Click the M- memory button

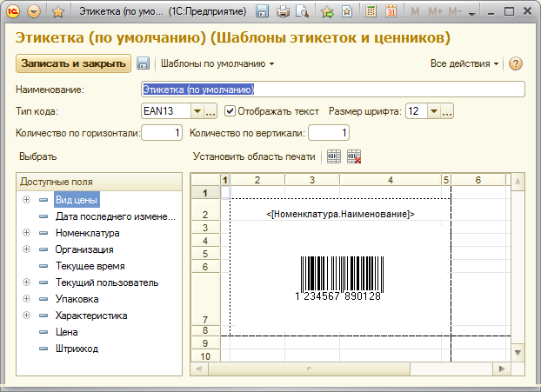[x=455, y=12]
